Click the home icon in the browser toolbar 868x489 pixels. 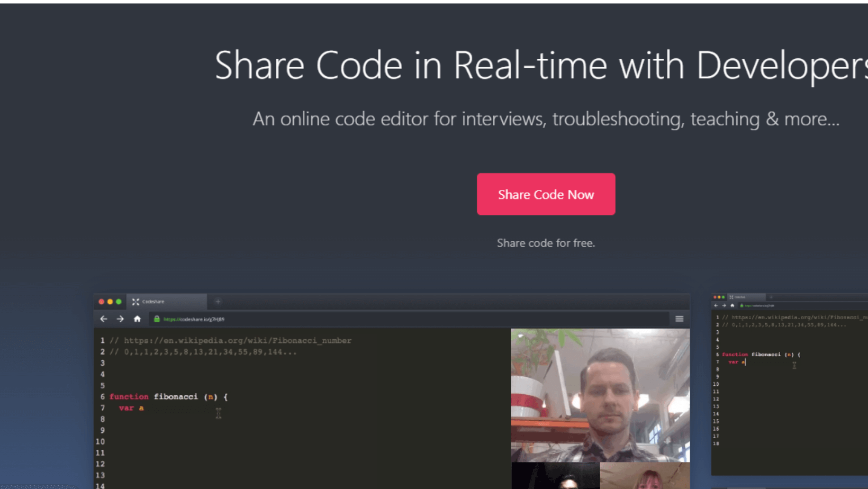coord(137,319)
